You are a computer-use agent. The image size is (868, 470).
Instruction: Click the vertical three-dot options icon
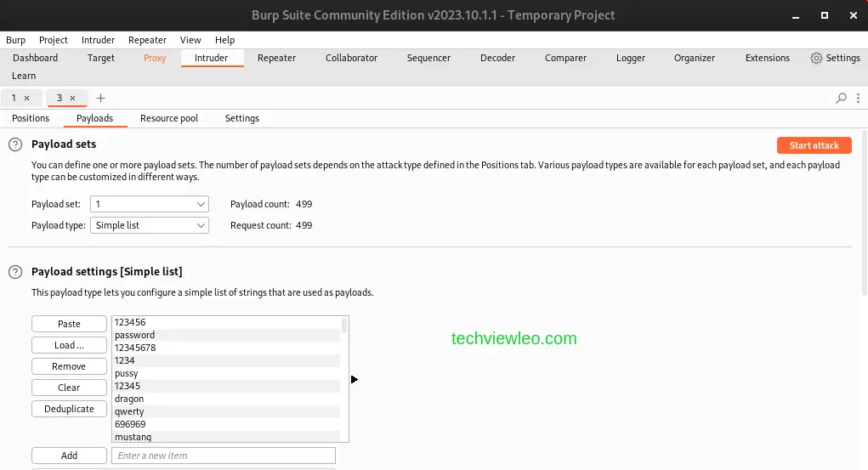[x=859, y=99]
